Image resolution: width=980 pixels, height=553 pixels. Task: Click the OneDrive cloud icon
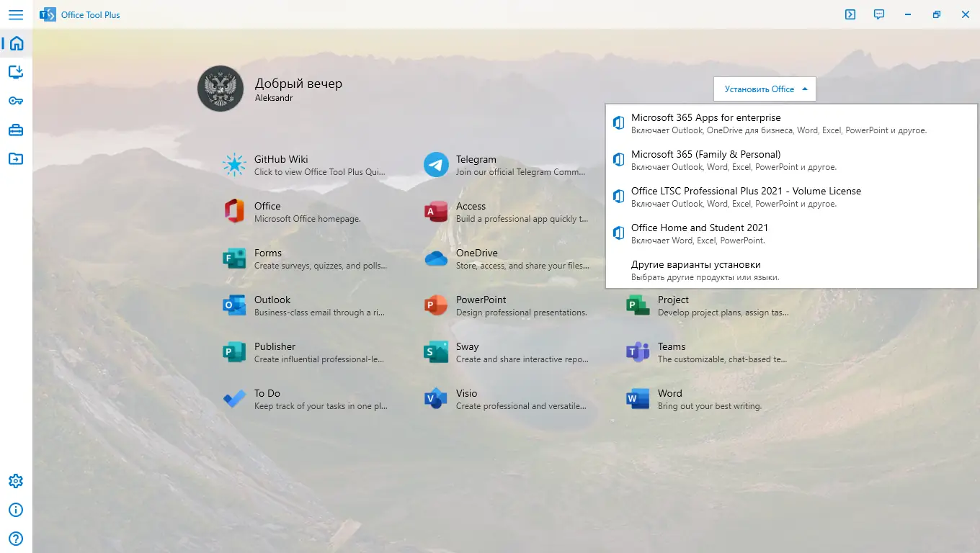pos(436,258)
